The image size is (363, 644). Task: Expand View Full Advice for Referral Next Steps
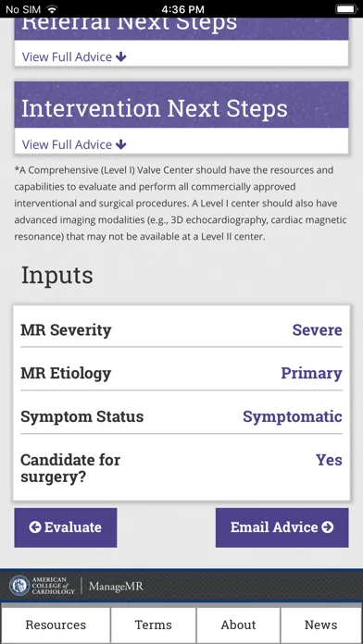74,56
